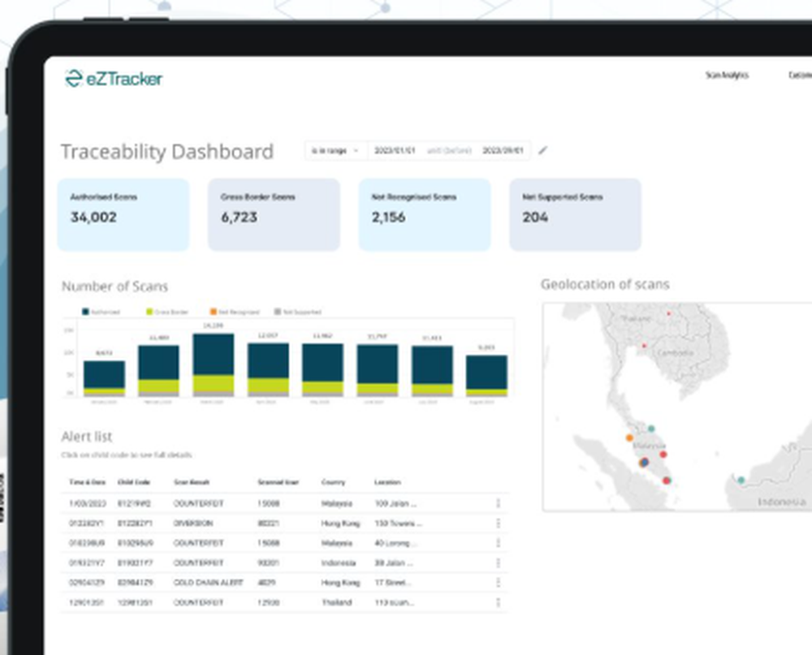Image resolution: width=812 pixels, height=655 pixels.
Task: Click '40 Lorong ...' location cell
Action: 395,543
